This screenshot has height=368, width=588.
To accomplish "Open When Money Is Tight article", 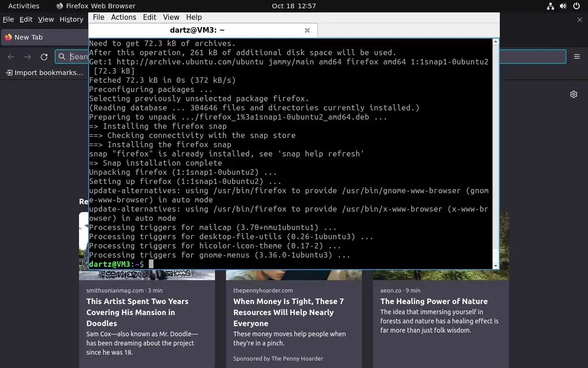I will click(288, 312).
